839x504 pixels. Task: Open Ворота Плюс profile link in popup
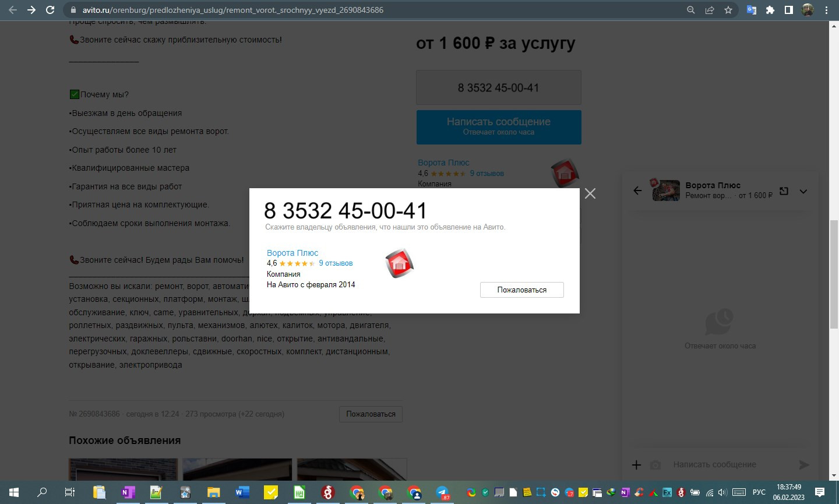[292, 253]
